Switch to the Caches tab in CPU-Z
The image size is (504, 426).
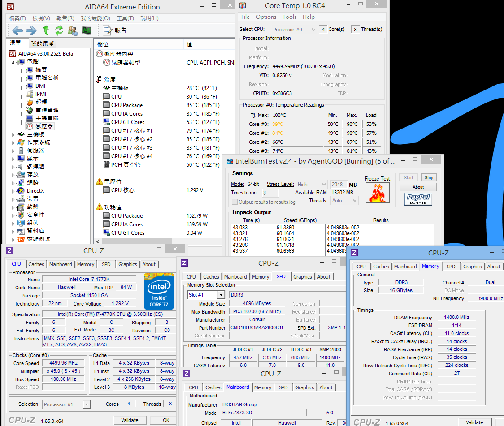(36, 264)
